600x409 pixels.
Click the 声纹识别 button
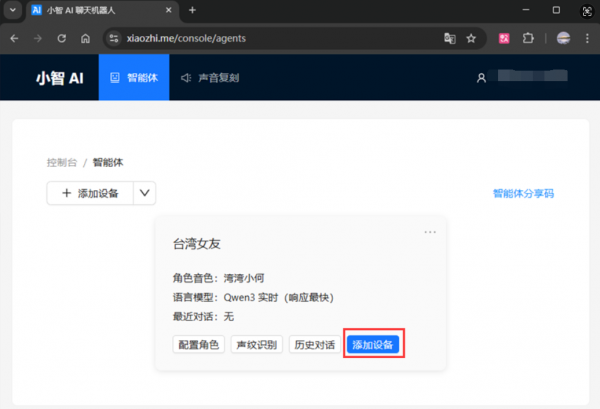pos(254,344)
